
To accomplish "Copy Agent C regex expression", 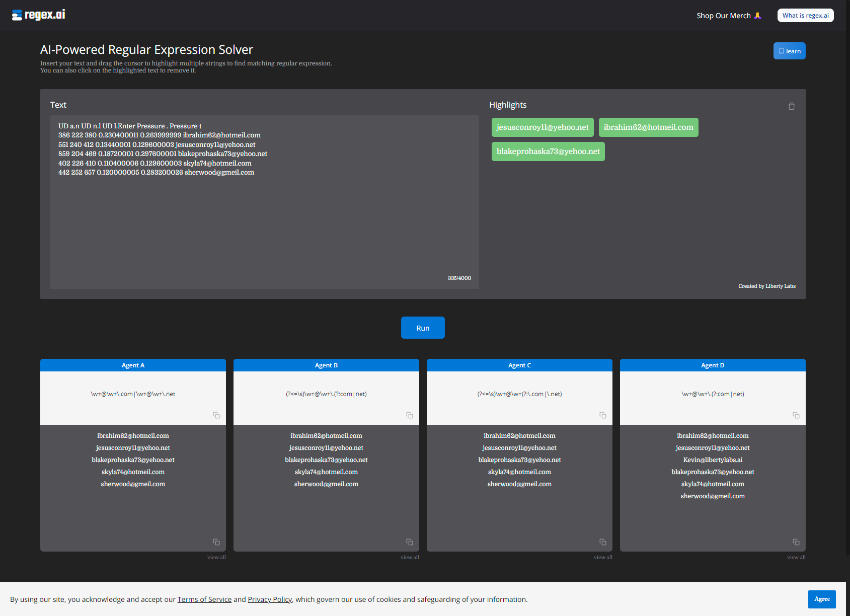I will tap(603, 415).
